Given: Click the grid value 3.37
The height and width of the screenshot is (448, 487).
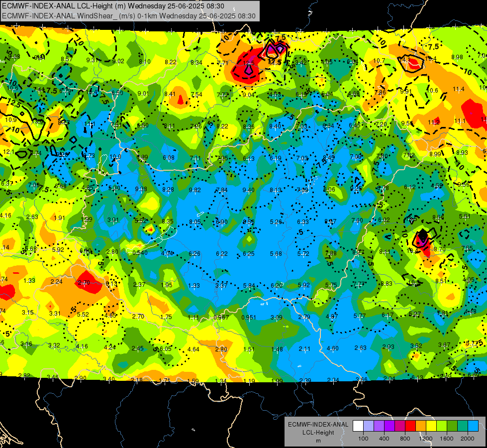Looking at the screenshot, I should [221, 285].
